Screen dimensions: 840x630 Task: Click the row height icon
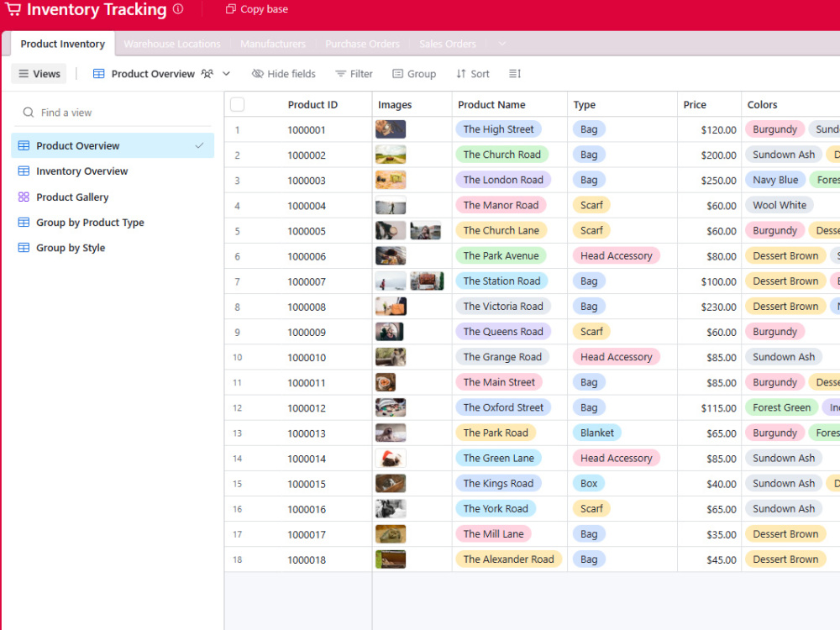coord(515,74)
